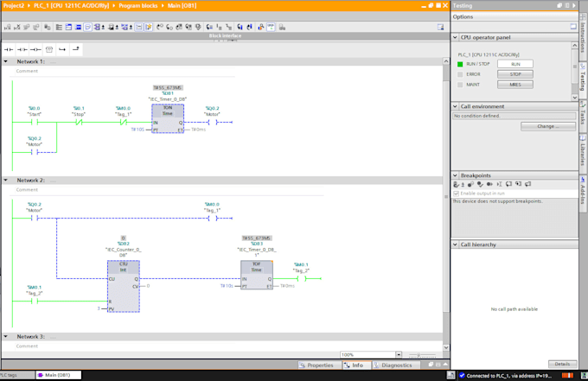Click the insert network toolbar icon
Image resolution: width=588 pixels, height=381 pixels.
coord(8,27)
